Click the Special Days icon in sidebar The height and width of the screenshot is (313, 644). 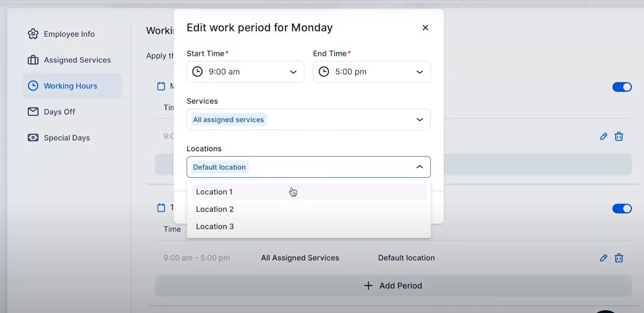33,138
